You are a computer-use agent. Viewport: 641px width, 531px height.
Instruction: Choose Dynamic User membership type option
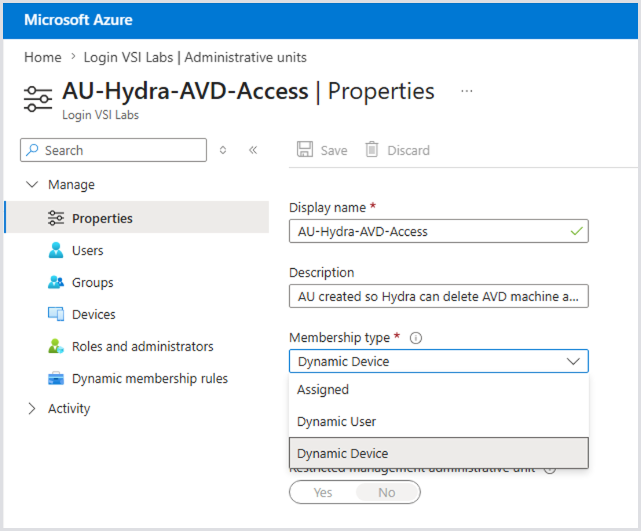(x=439, y=421)
